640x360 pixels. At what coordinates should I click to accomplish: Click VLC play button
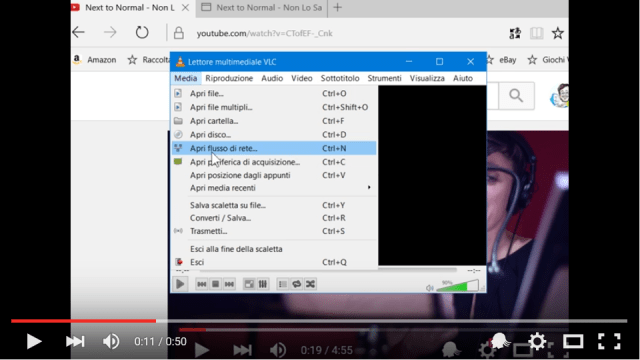180,284
